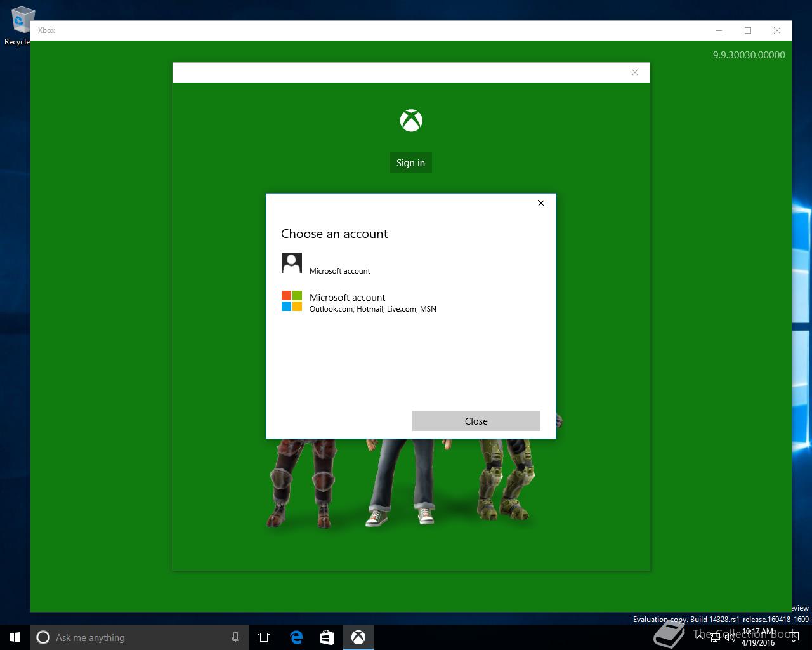
Task: Close the Xbox sign-in panel with X
Action: pos(635,72)
